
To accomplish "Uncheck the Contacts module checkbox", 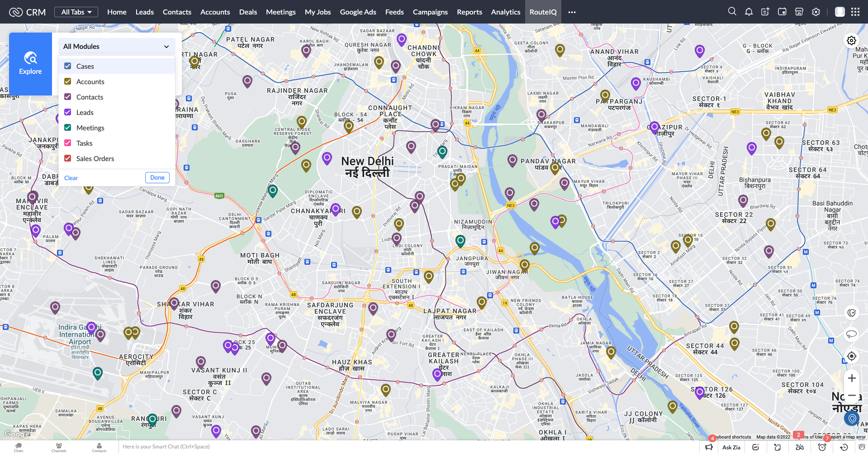I will pos(68,97).
